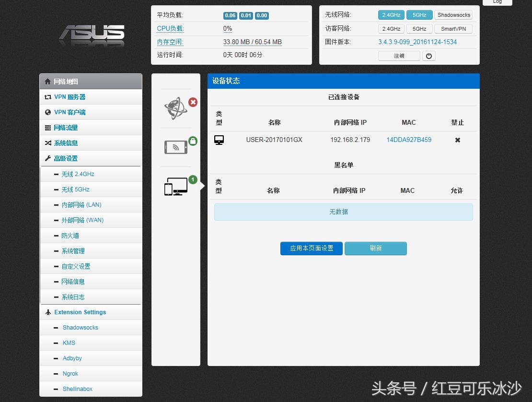Select the Shadowsocks menu entry
532x402 pixels.
(x=80, y=328)
